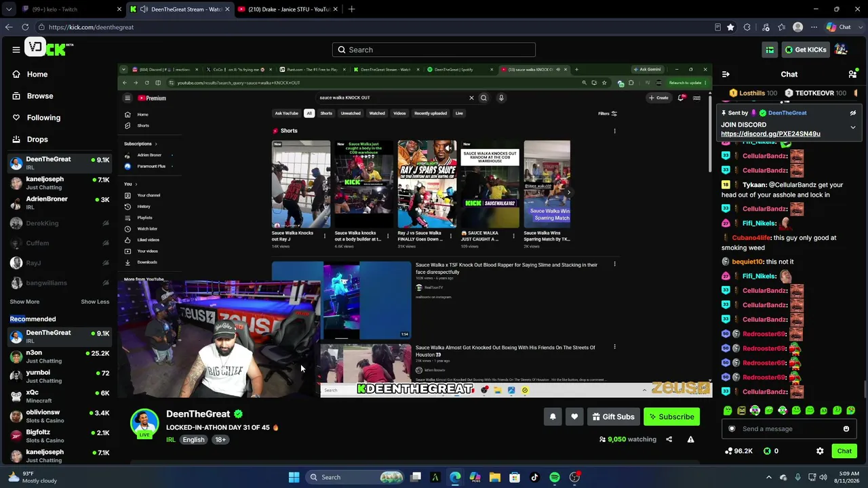This screenshot has height=488, width=868.
Task: Open the pinned Discord invite link
Action: click(770, 134)
